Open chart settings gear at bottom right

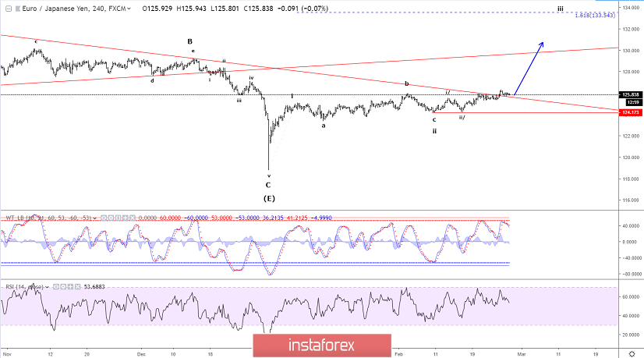[632, 353]
